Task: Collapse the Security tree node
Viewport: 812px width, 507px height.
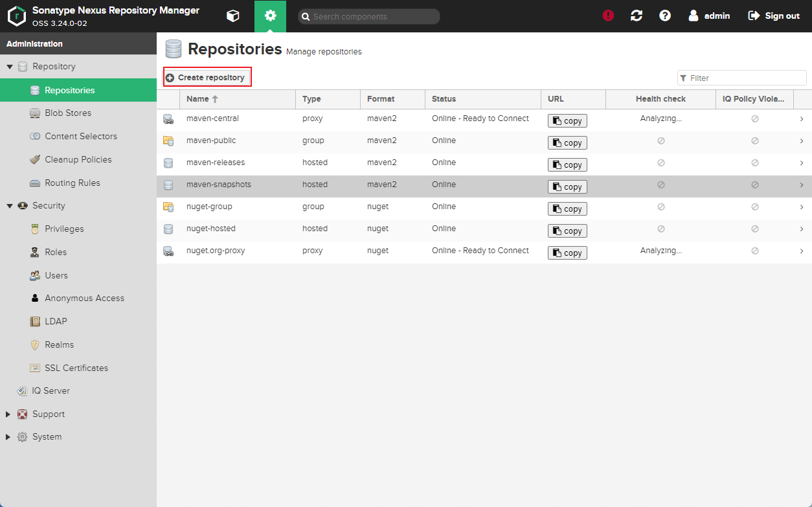Action: tap(9, 206)
